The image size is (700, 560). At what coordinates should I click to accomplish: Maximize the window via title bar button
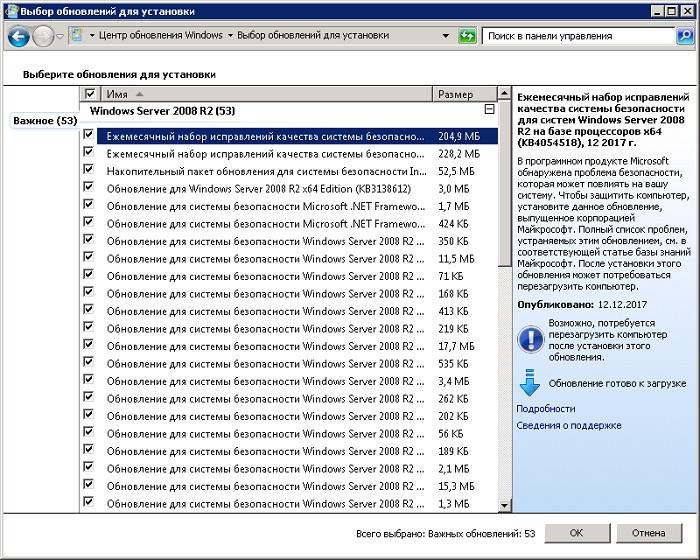[671, 11]
